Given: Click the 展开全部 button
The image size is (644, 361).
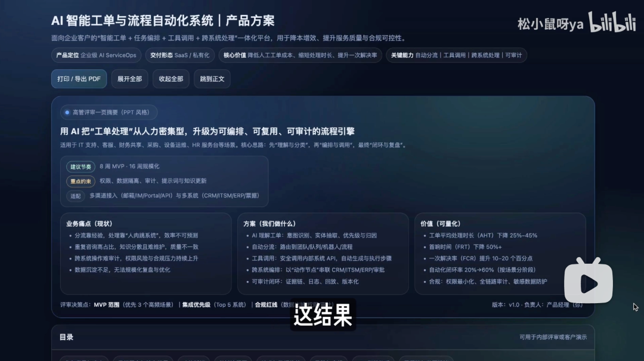Looking at the screenshot, I should pos(129,79).
